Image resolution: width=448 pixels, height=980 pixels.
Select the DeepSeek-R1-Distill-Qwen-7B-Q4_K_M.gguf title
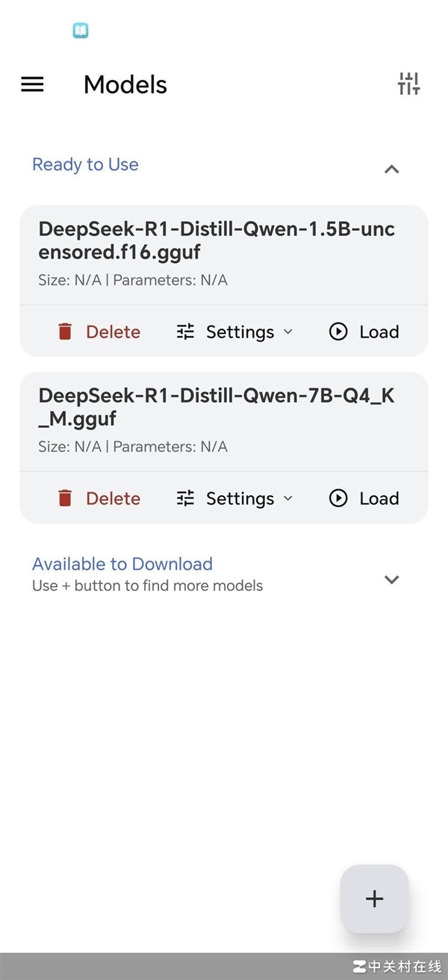click(x=217, y=407)
